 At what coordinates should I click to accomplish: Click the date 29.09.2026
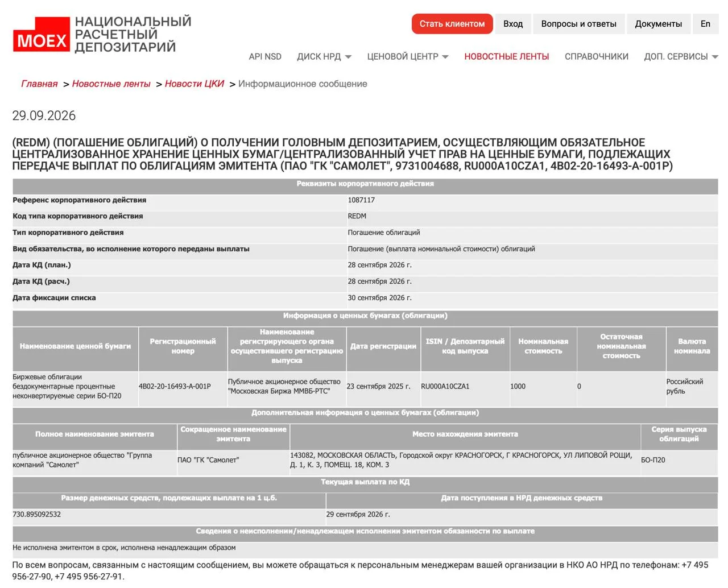pos(44,115)
